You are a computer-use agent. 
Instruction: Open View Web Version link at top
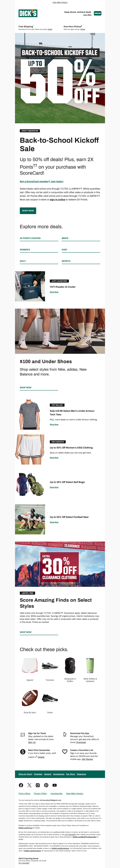(60, 2)
